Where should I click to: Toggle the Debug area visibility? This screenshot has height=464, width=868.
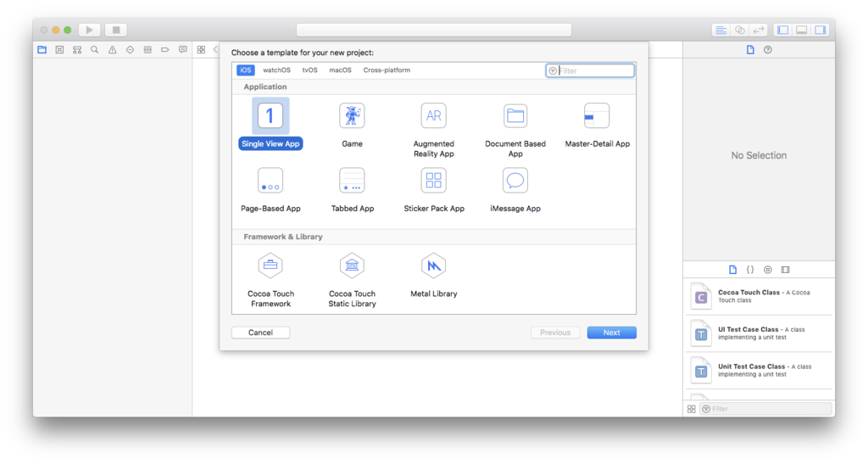click(x=802, y=30)
